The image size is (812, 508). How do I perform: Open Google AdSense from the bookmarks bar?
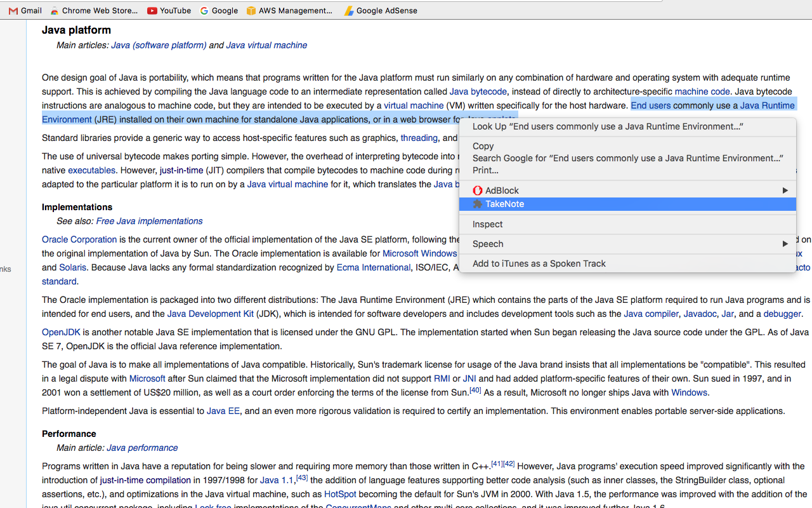pos(381,10)
